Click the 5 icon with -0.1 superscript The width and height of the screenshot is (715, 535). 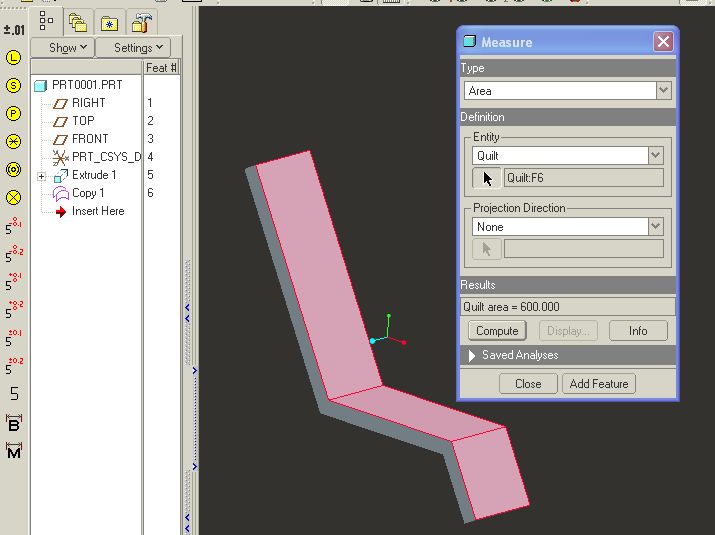[14, 226]
